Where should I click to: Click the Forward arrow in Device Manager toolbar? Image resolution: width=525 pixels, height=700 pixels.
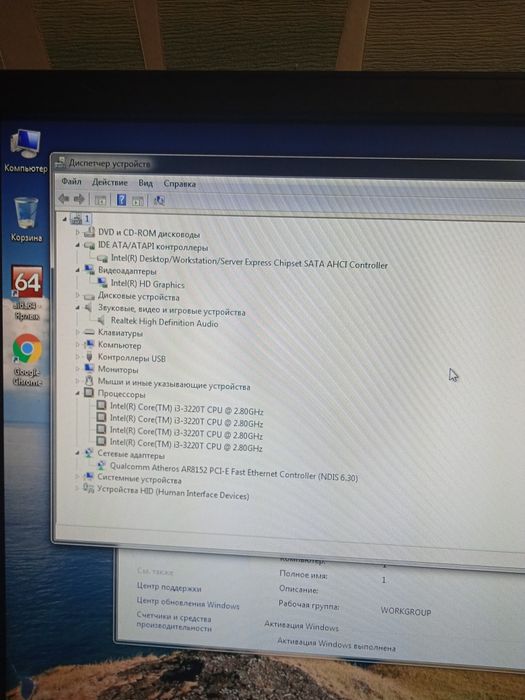pos(79,199)
